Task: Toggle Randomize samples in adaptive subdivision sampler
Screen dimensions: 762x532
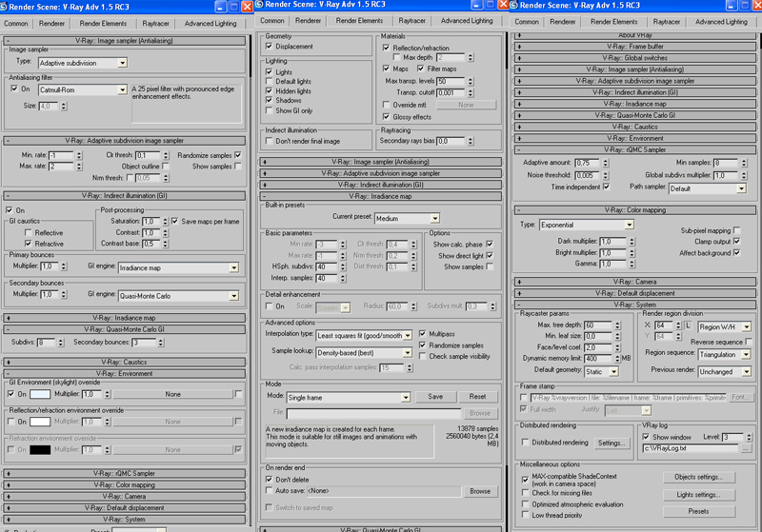Action: click(237, 155)
